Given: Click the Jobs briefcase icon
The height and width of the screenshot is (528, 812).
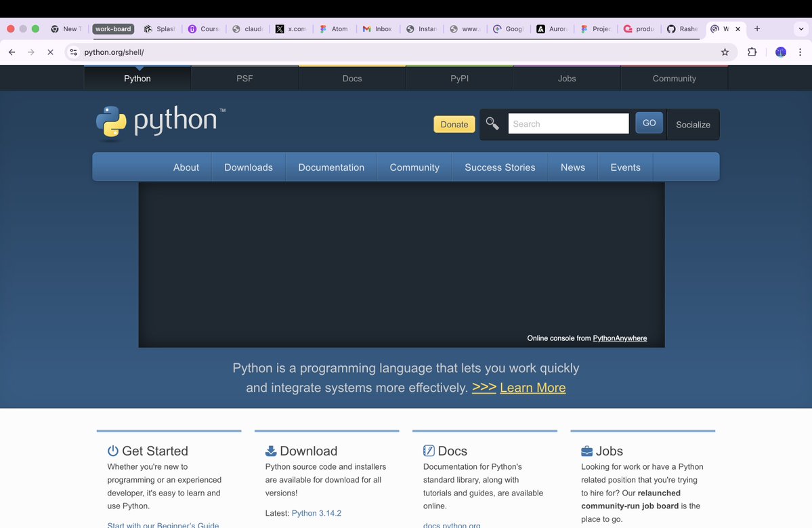Looking at the screenshot, I should pos(586,451).
